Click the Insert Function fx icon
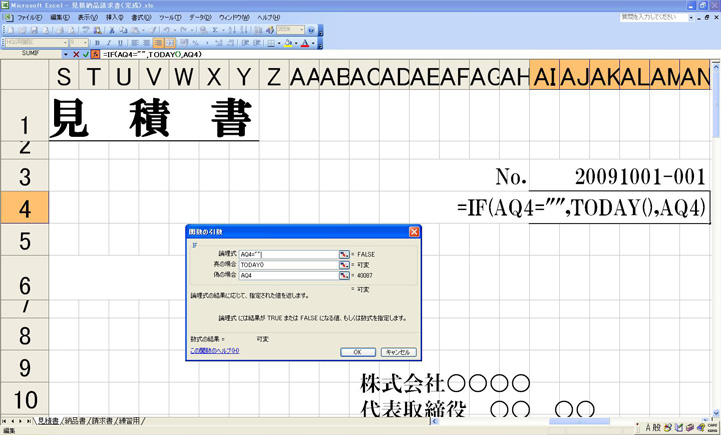Screen dimensions: 721x435 pyautogui.click(x=96, y=54)
